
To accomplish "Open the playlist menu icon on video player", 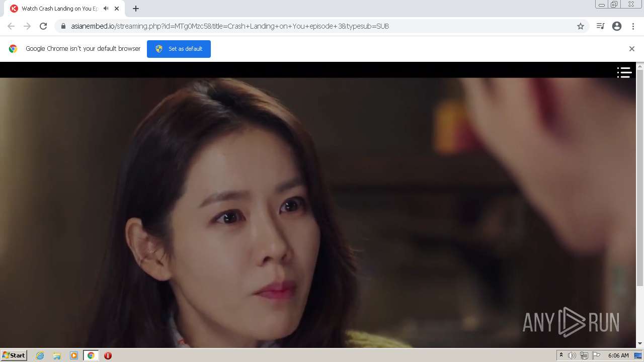I will 624,73.
